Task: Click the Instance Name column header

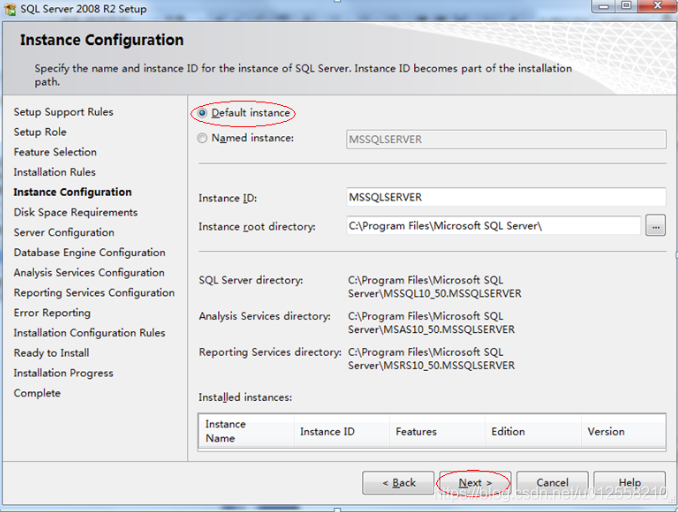Action: click(x=246, y=431)
